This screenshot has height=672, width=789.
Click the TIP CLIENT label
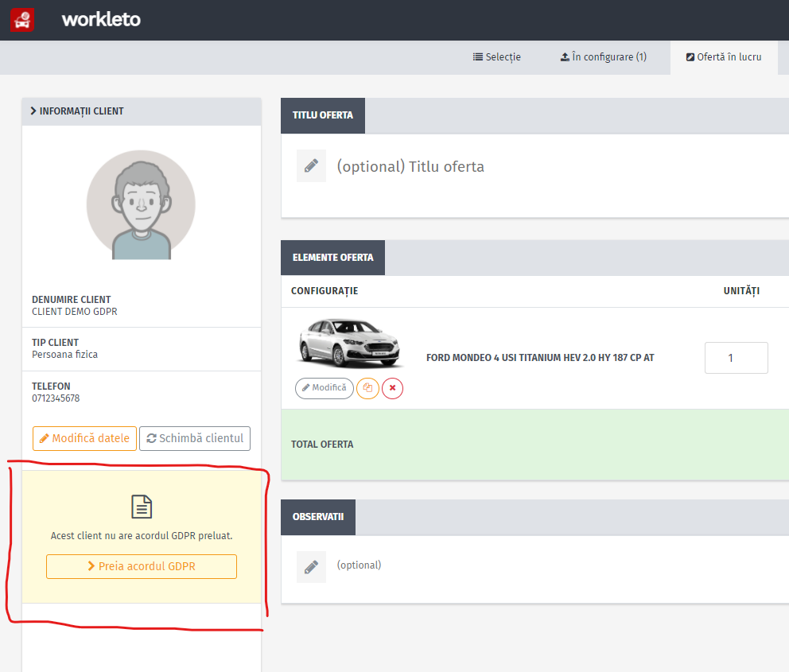(56, 343)
